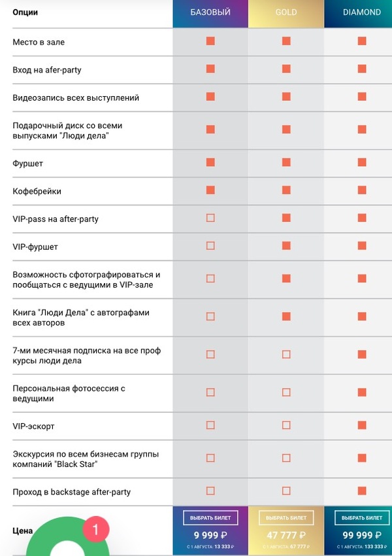The image size is (392, 556).
Task: Click the empty VIP-pass на after-party box under Базовый
Action: tap(210, 218)
